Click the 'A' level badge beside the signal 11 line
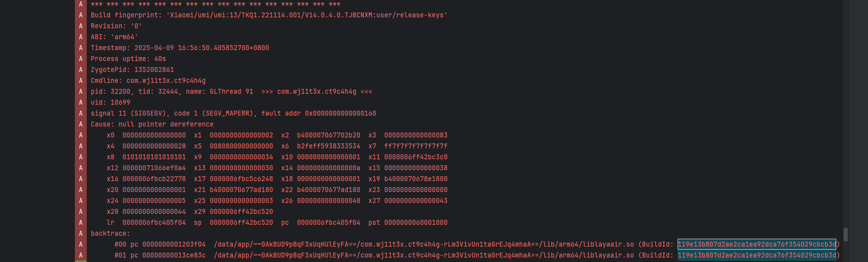The image size is (868, 262). pos(81,113)
